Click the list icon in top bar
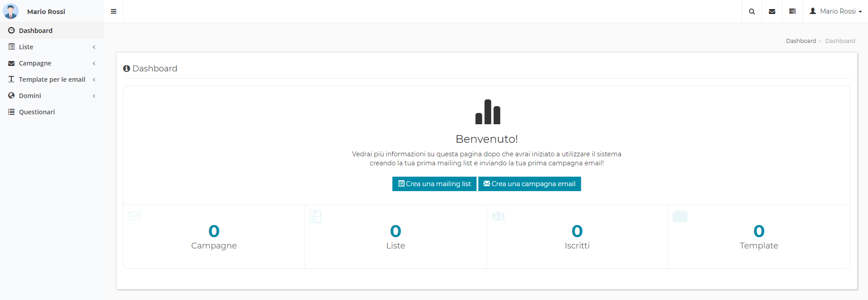Screen dimensions: 868x300 click(x=792, y=11)
